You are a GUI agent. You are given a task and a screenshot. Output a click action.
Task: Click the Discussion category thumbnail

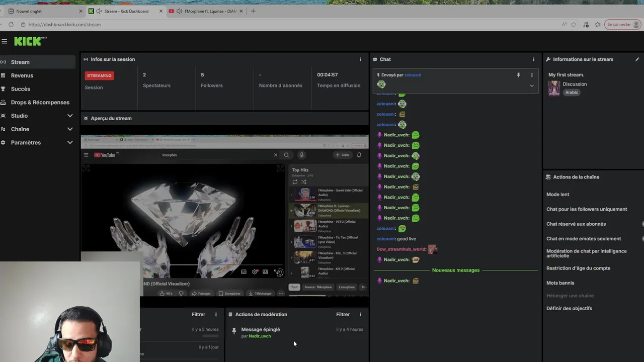tap(554, 88)
